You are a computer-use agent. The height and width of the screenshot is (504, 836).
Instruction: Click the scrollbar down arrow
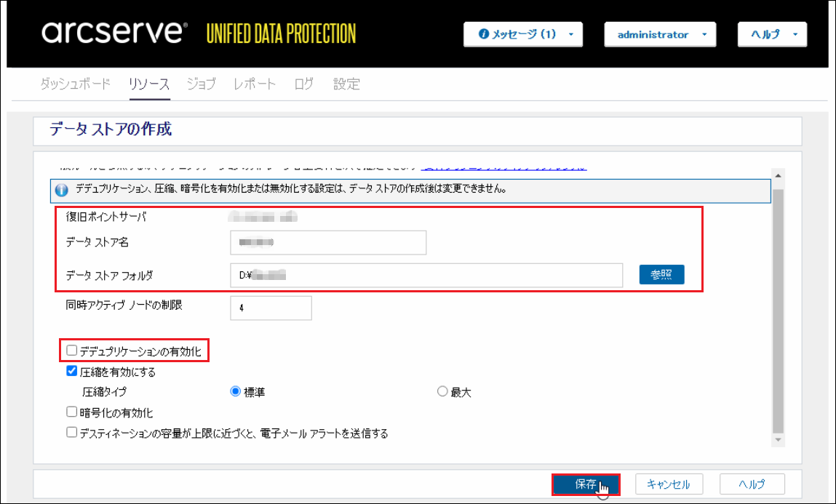point(778,440)
